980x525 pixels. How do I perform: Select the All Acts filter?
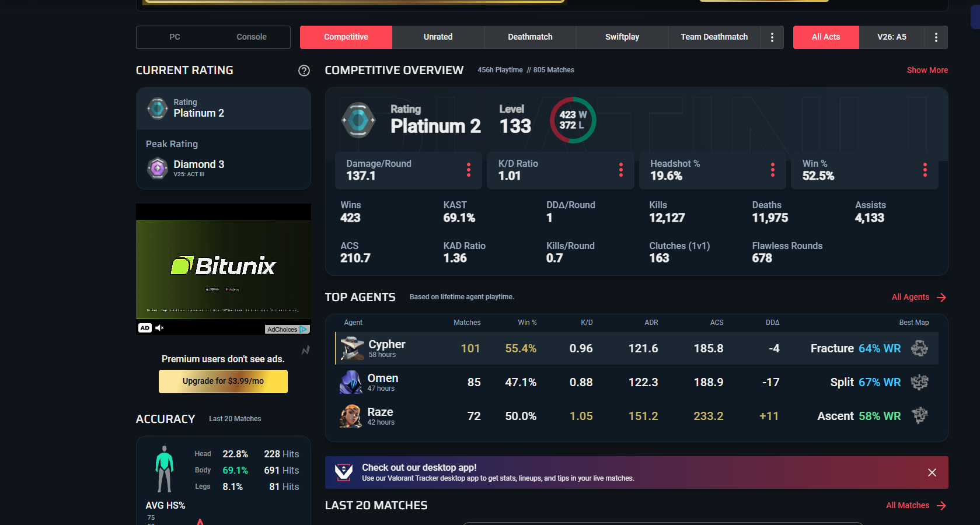(x=826, y=37)
